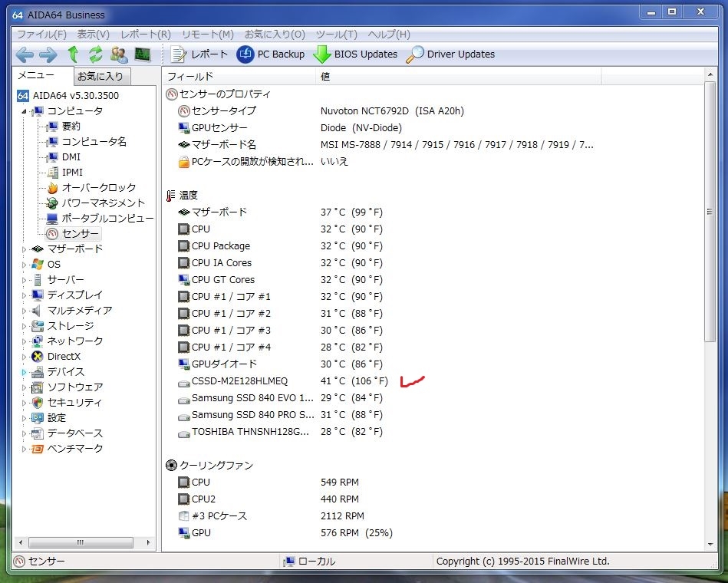The width and height of the screenshot is (728, 583).
Task: Expand the マザーボード tree node
Action: point(24,249)
